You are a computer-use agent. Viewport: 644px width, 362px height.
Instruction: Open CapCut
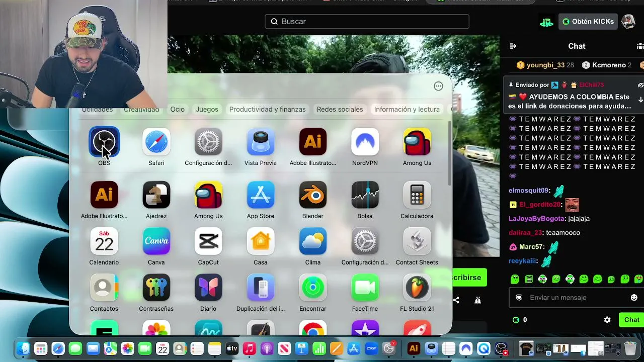tap(208, 241)
